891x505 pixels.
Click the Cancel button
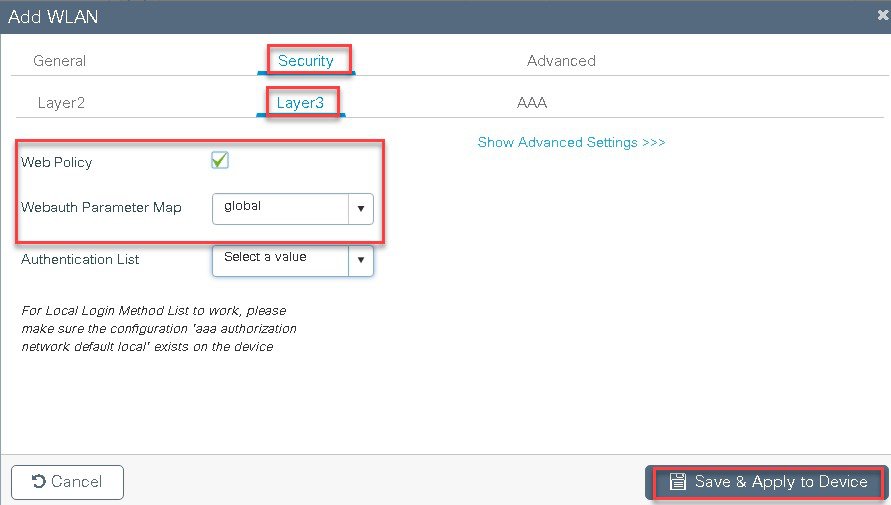[67, 482]
